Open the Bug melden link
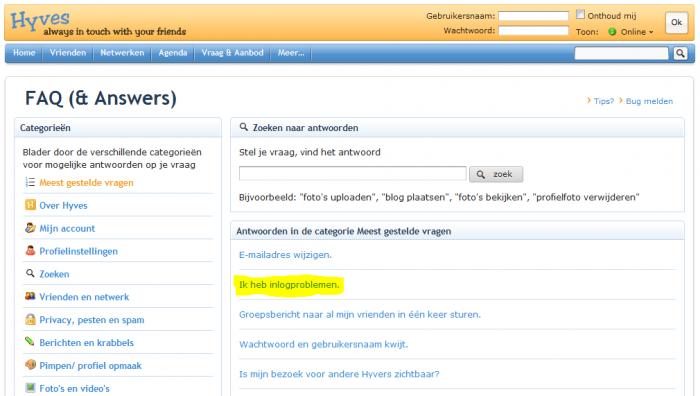Viewport: 700px width, 396px height. (649, 101)
